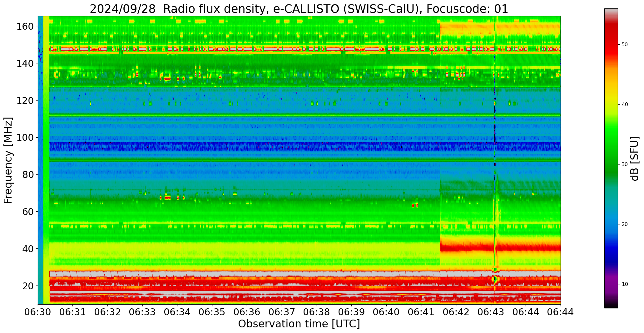This screenshot has height=333, width=644.
Task: Click the 06:31 time tick label
Action: tap(73, 312)
